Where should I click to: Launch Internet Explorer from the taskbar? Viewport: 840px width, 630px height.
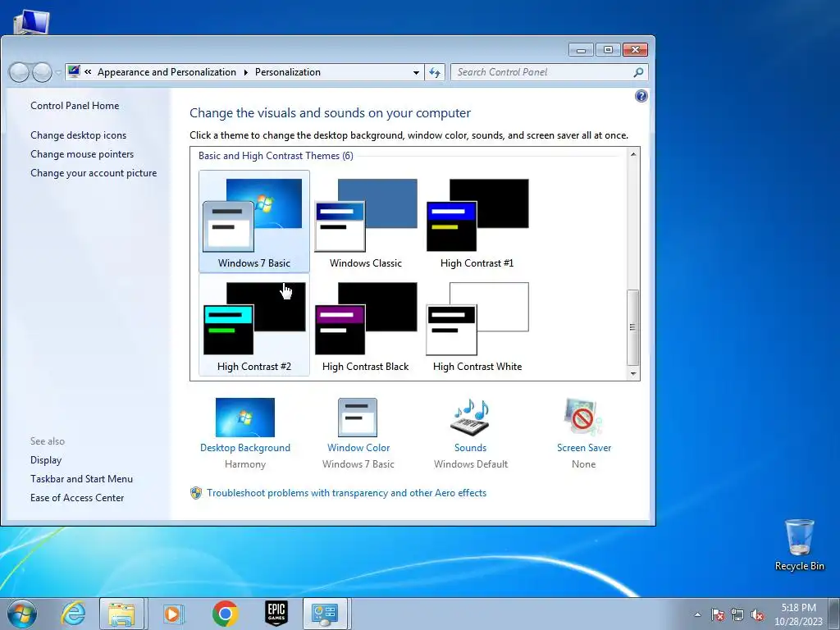pos(73,614)
